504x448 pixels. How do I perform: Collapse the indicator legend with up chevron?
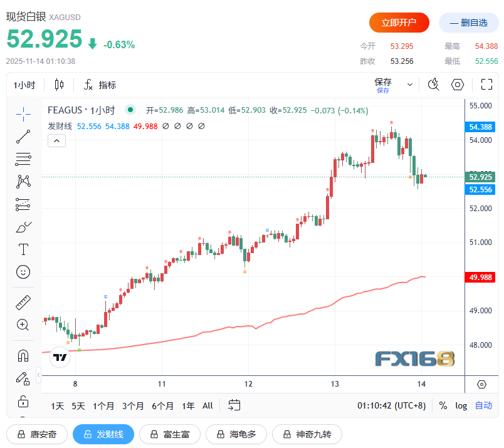pos(56,140)
